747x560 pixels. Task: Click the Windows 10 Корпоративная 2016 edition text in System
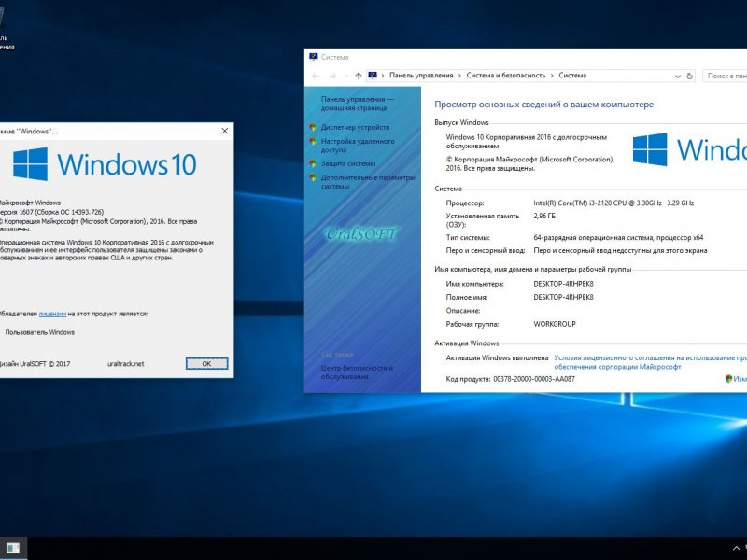527,142
